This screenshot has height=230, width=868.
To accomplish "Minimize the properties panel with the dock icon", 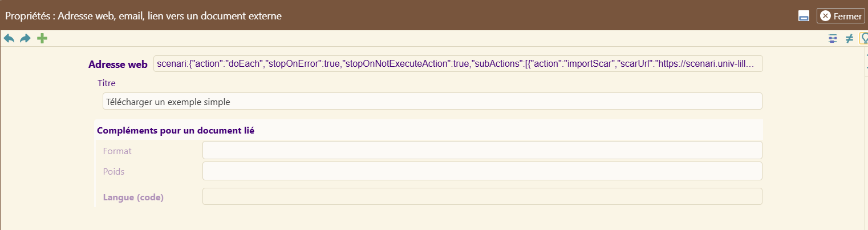I will tap(804, 16).
